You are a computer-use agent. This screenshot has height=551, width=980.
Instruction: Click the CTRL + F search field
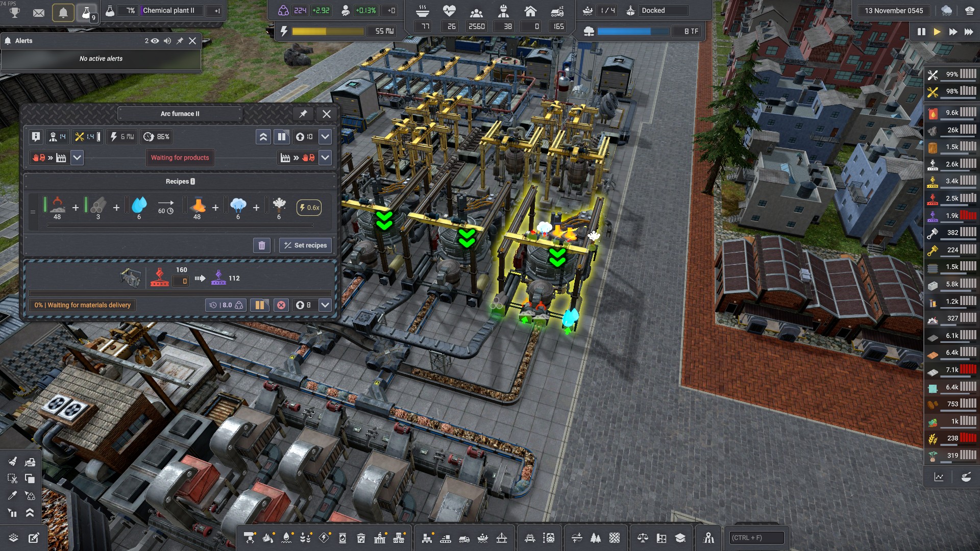coord(756,538)
